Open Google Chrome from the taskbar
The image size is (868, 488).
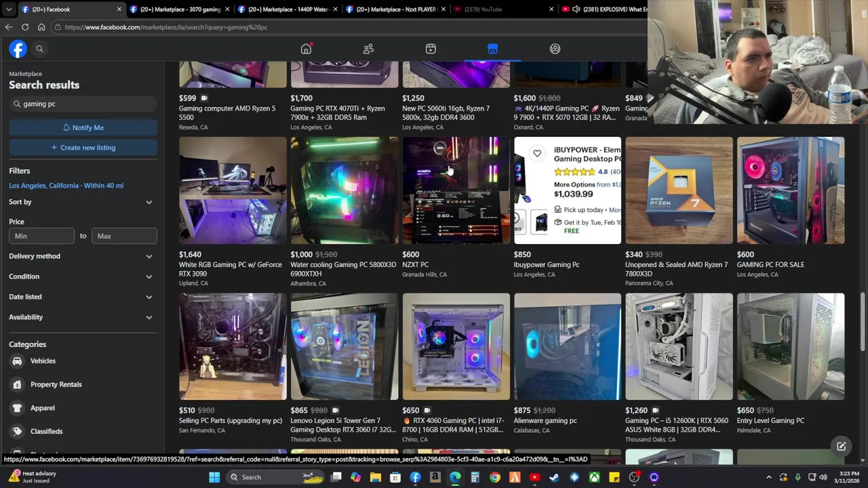point(495,477)
